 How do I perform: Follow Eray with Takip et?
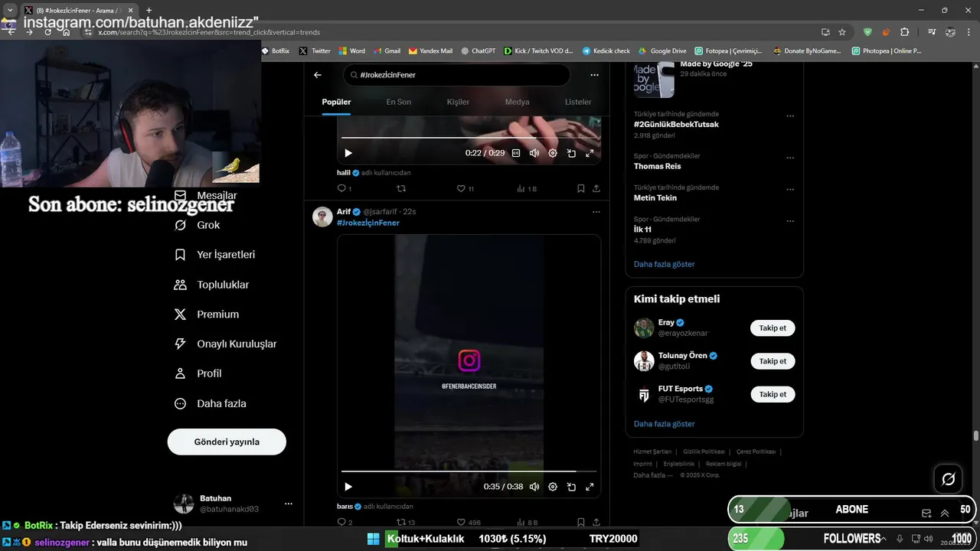(x=773, y=328)
